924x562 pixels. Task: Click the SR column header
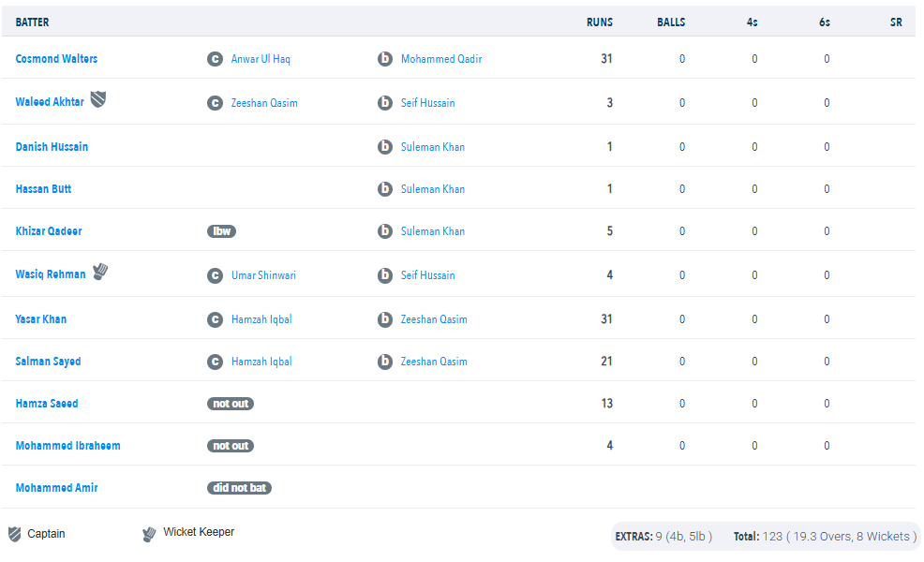[896, 22]
